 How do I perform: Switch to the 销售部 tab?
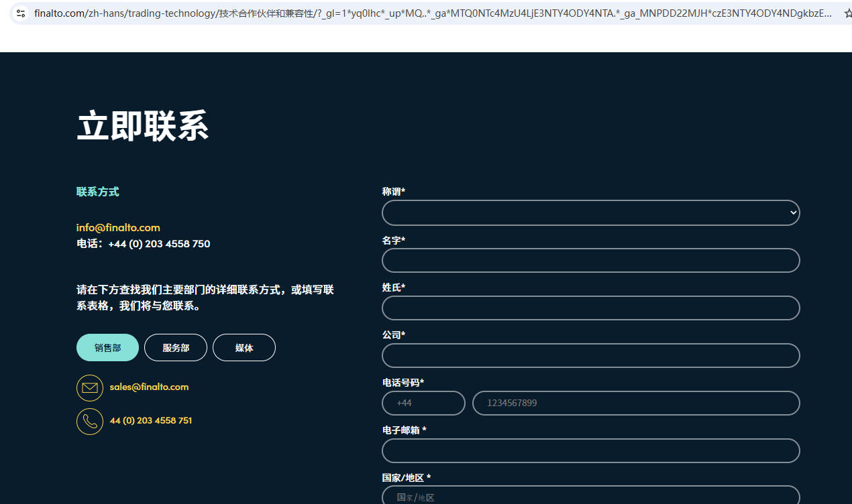click(x=107, y=348)
